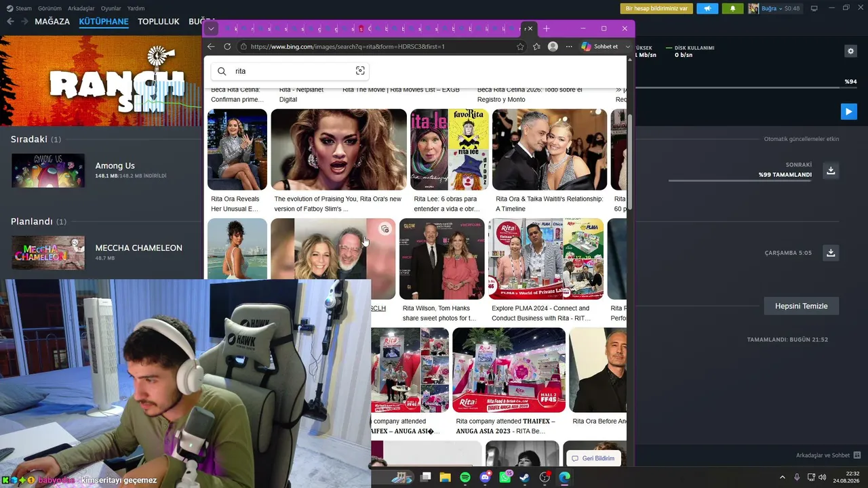This screenshot has width=868, height=488.
Task: Switch Steam to Big Picture mode
Action: coord(814,8)
